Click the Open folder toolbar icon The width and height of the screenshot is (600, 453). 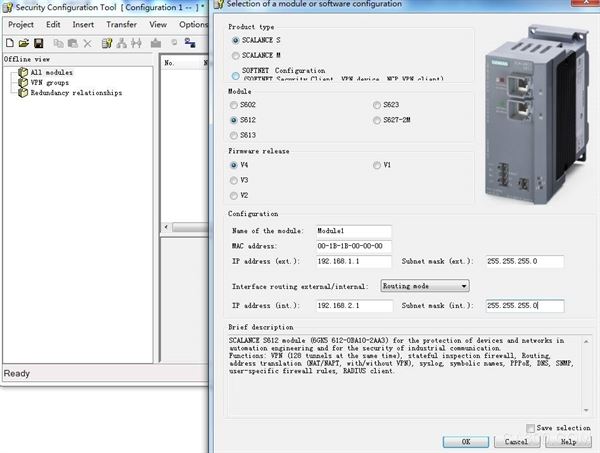click(x=23, y=43)
